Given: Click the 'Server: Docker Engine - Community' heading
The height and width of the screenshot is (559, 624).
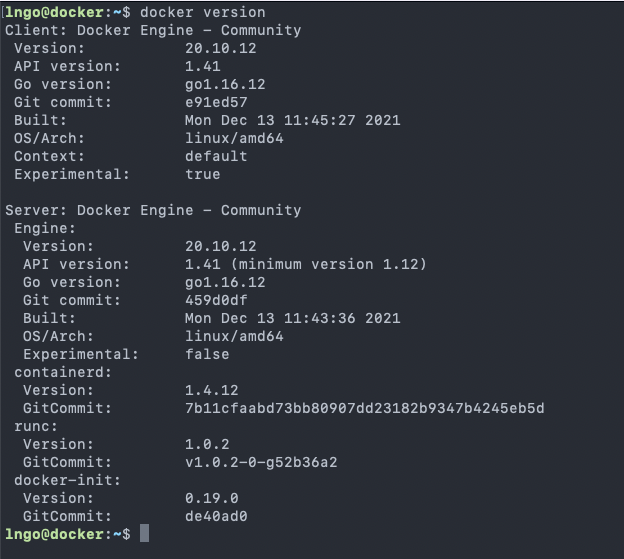Looking at the screenshot, I should 153,210.
